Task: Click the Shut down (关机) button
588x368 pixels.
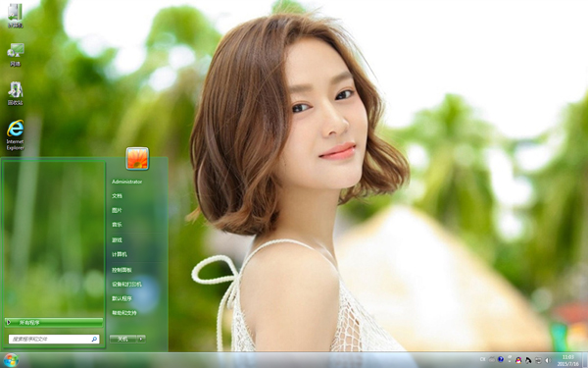Action: (x=123, y=339)
